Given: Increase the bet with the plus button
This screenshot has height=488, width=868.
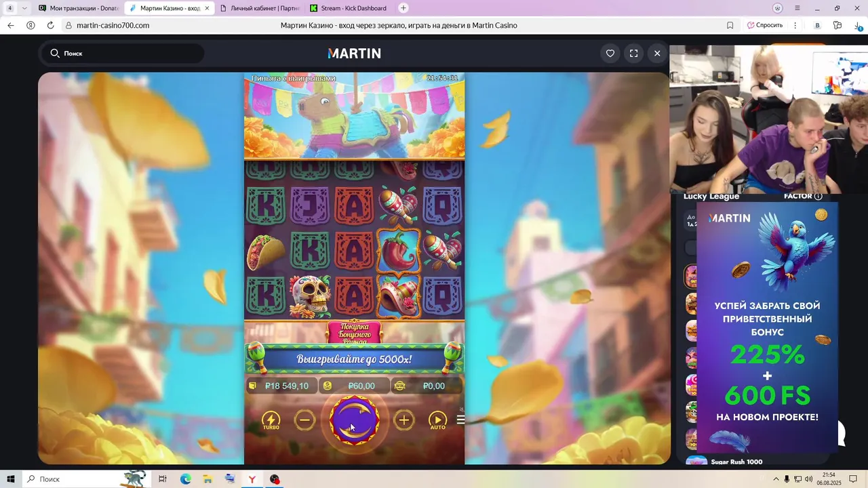Looking at the screenshot, I should pos(403,420).
